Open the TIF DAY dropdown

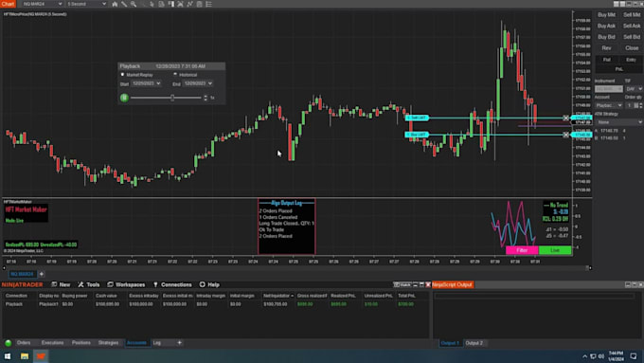point(634,89)
